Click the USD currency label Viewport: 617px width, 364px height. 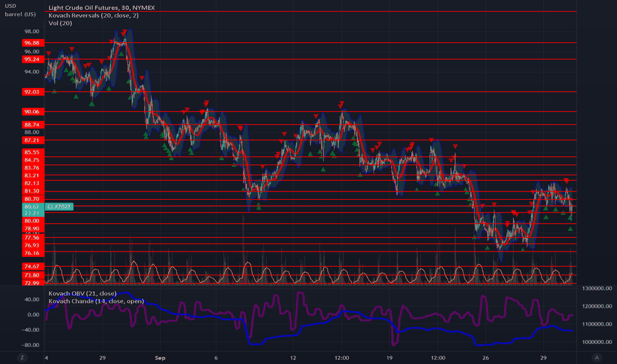11,6
